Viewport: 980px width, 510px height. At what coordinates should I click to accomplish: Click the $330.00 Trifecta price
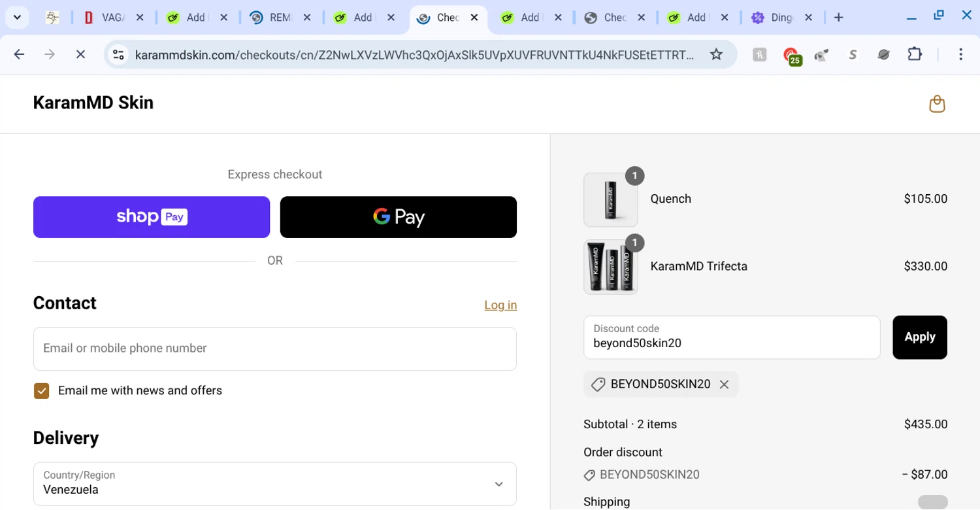tap(925, 266)
